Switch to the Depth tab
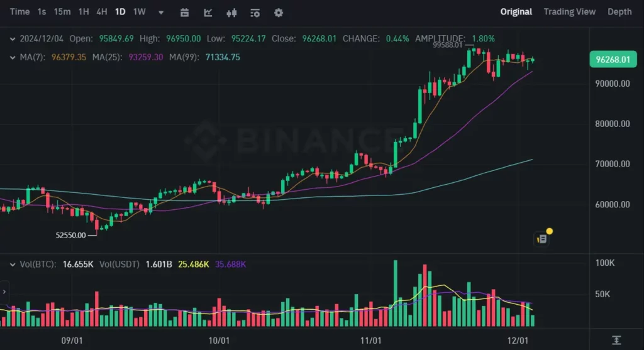This screenshot has width=644, height=350. pos(619,12)
